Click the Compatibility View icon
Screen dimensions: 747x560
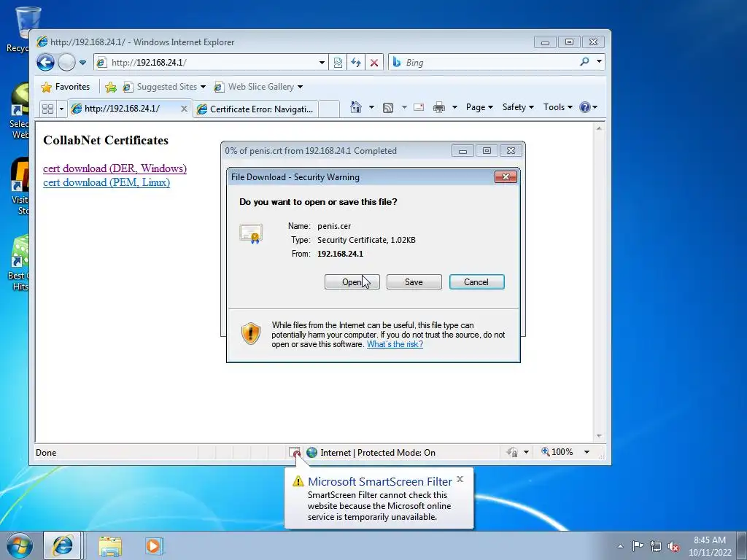(x=338, y=63)
